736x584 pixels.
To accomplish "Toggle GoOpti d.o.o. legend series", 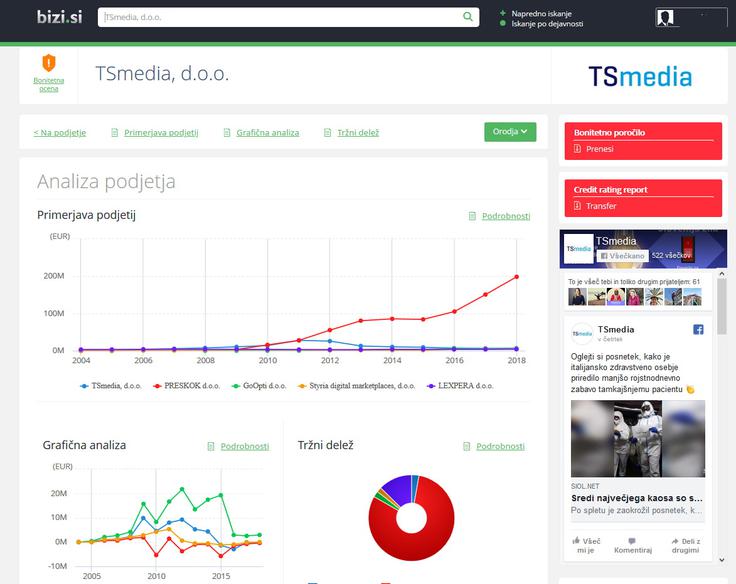I will [x=259, y=386].
